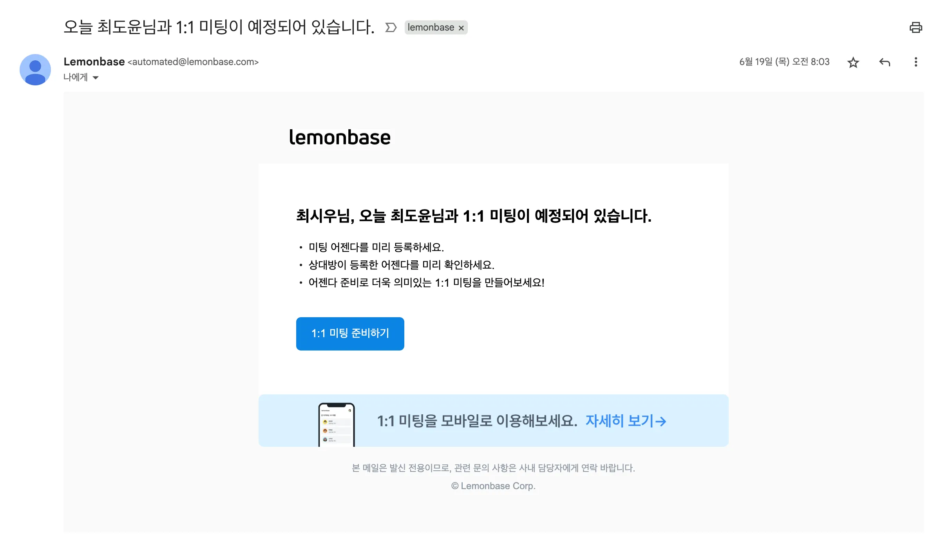The image size is (934, 560).
Task: Click the email subject title text
Action: point(219,27)
